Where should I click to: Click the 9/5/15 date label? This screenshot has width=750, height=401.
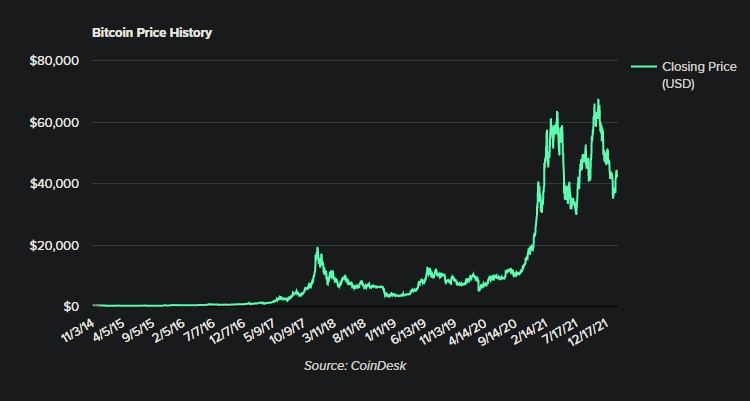tap(138, 330)
